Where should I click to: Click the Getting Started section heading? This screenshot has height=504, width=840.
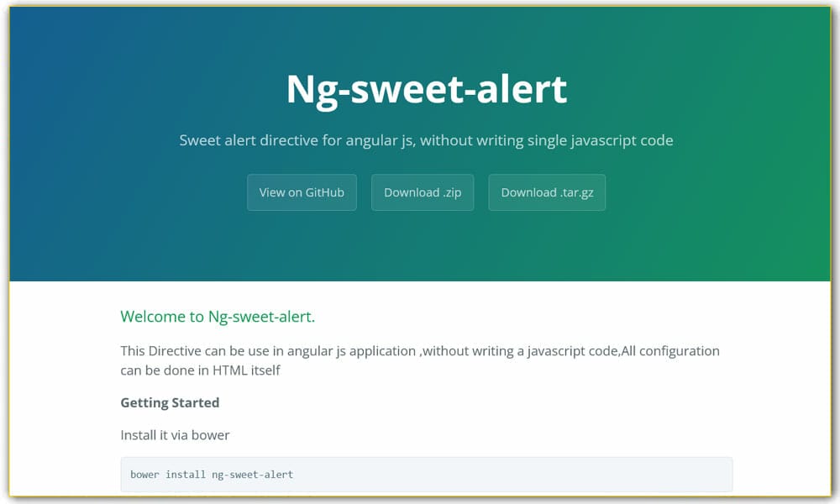click(169, 402)
